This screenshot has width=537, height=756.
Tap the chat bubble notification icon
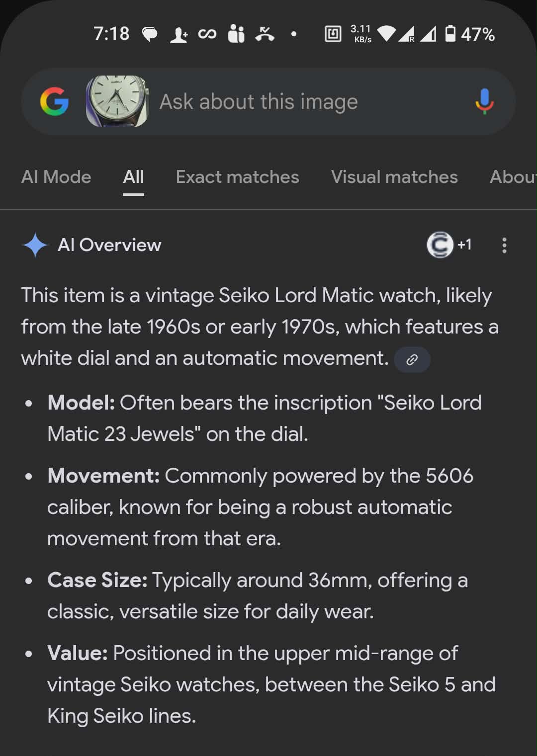tap(150, 34)
